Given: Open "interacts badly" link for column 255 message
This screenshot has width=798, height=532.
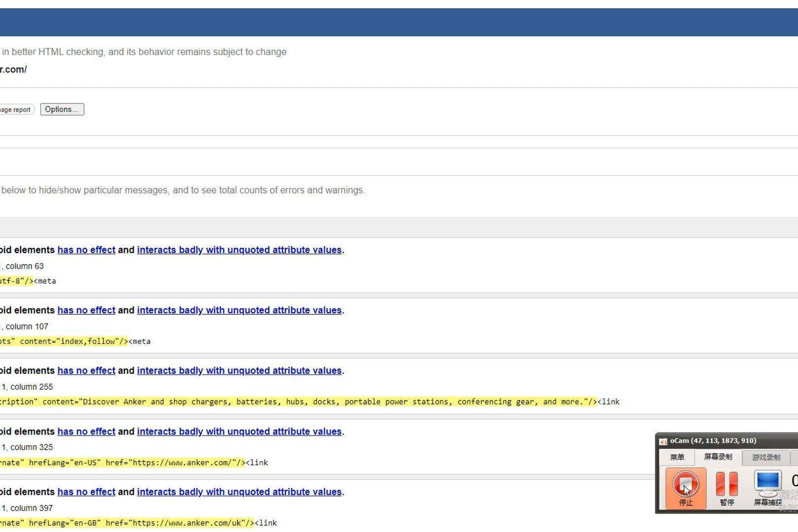Looking at the screenshot, I should tap(239, 371).
